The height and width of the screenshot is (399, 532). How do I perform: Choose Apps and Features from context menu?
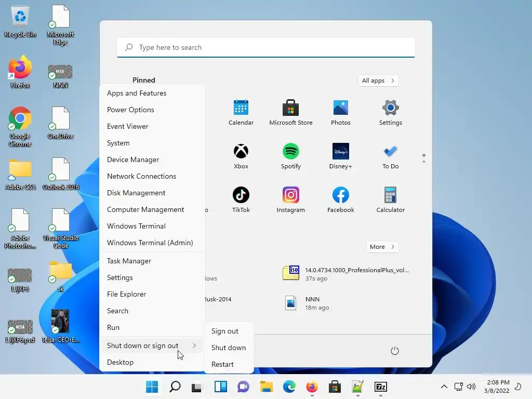point(152,93)
